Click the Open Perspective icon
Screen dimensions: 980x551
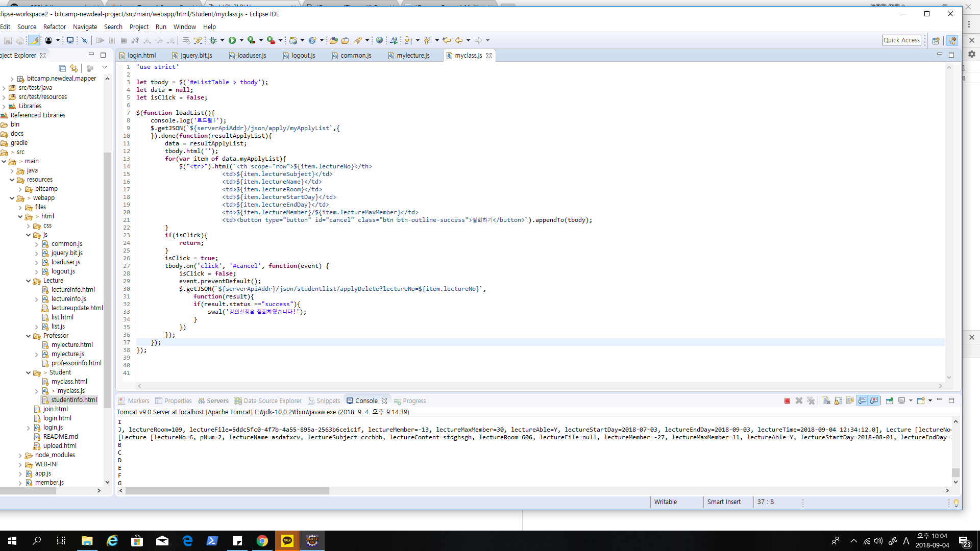[936, 41]
